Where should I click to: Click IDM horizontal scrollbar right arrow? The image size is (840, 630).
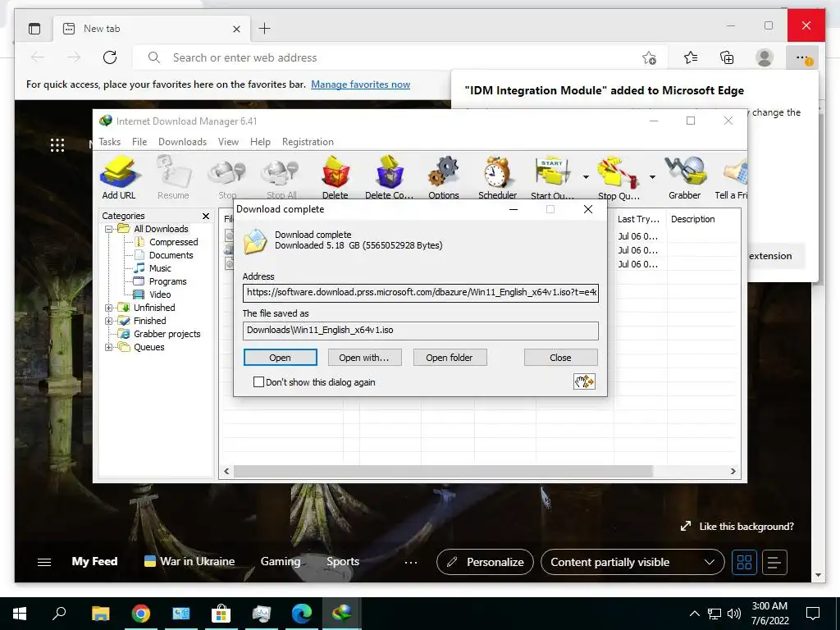[x=733, y=472]
